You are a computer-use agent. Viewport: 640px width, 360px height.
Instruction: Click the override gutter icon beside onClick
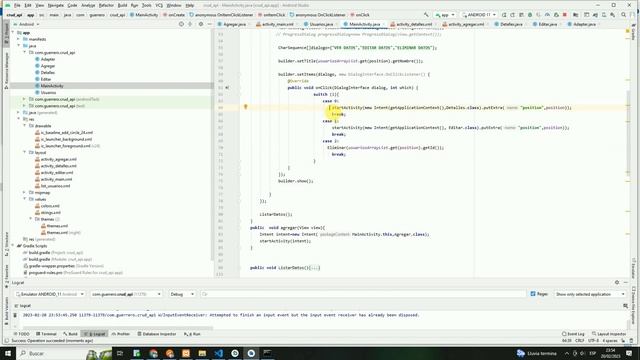click(227, 87)
